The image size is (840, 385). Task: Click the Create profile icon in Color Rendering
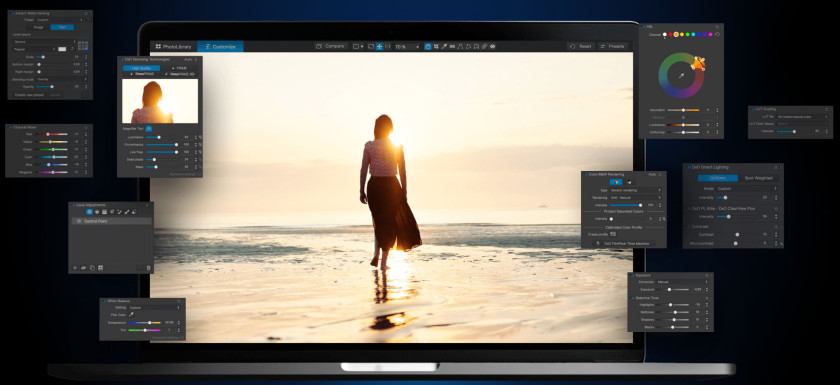click(x=613, y=234)
